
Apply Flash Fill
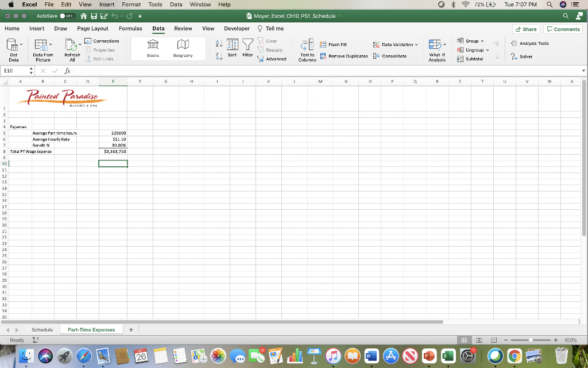pos(333,44)
